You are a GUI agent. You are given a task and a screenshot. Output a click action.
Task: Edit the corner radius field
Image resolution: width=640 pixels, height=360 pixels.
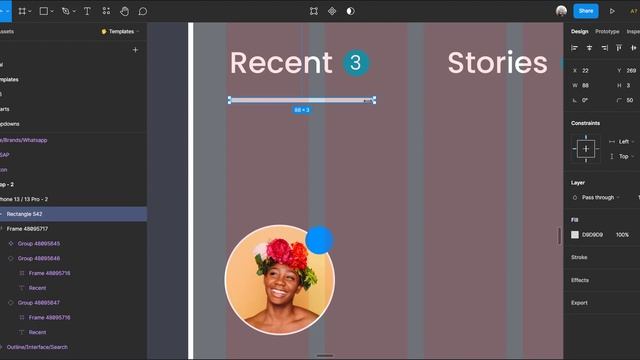pyautogui.click(x=628, y=100)
